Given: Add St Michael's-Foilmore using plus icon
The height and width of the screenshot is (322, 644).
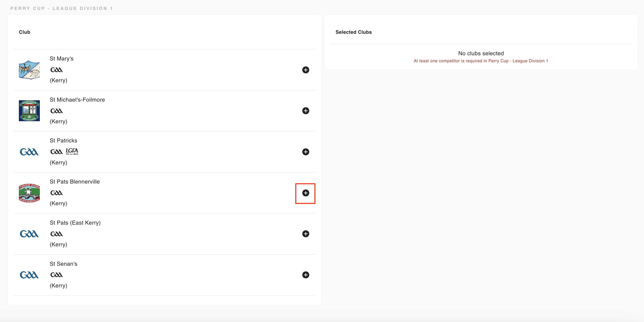Looking at the screenshot, I should [305, 111].
